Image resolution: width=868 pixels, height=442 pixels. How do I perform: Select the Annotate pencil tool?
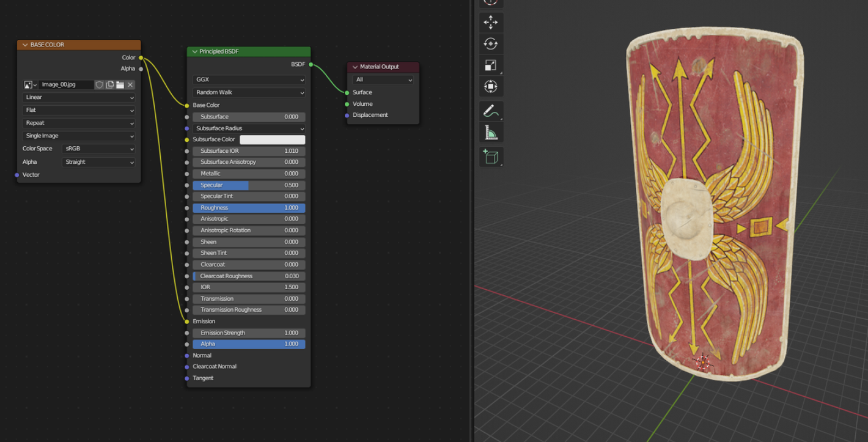click(x=491, y=111)
